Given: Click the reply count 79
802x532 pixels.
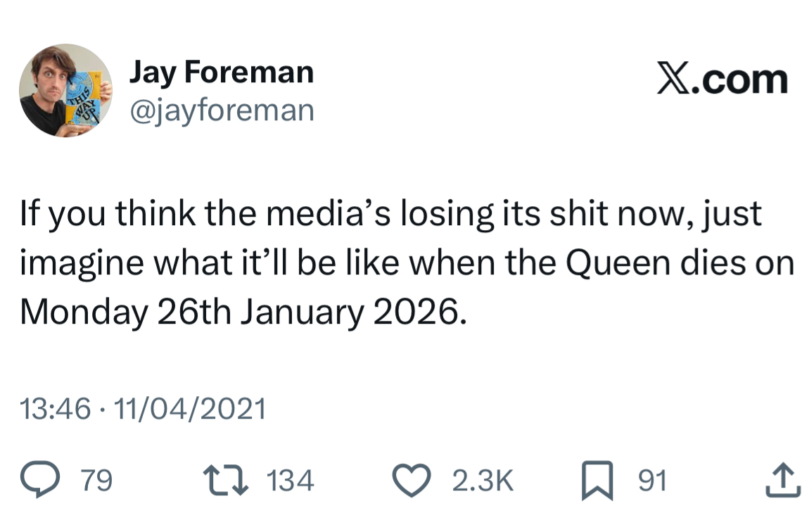Looking at the screenshot, I should 96,482.
